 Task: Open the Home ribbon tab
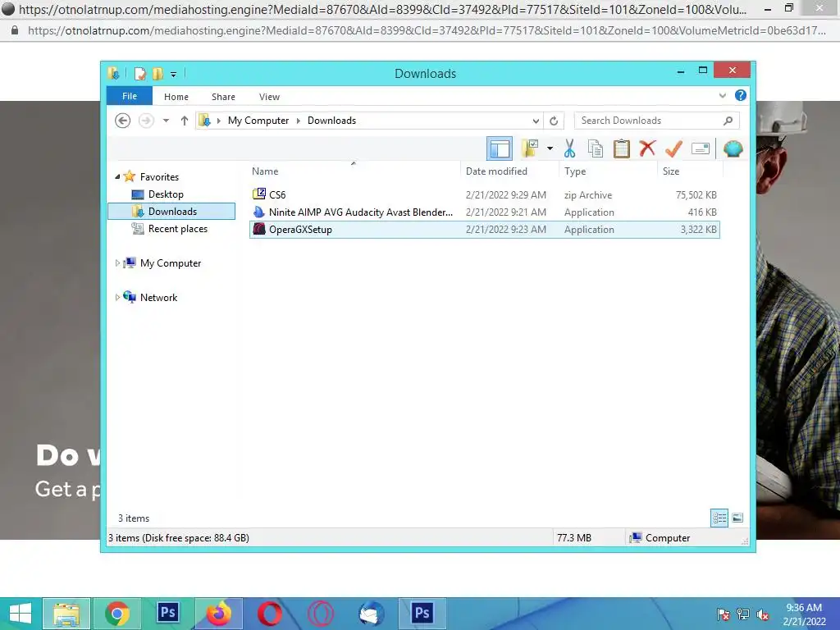click(x=176, y=97)
